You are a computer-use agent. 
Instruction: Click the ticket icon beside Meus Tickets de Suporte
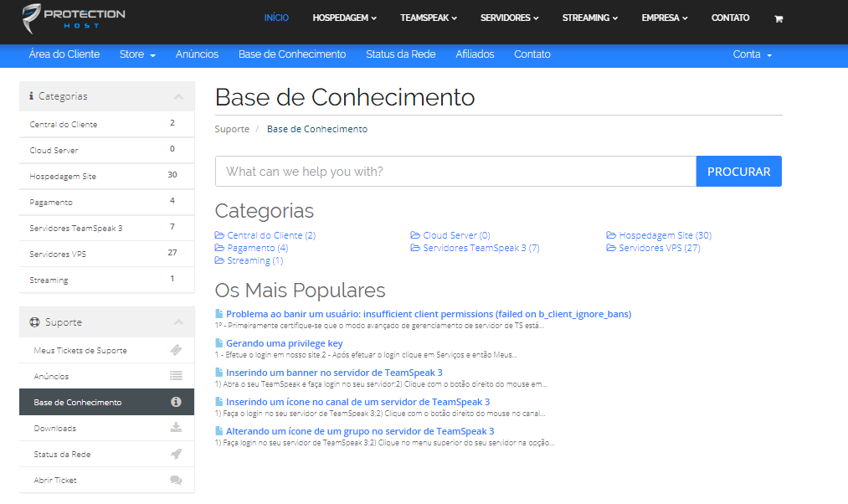click(x=176, y=351)
